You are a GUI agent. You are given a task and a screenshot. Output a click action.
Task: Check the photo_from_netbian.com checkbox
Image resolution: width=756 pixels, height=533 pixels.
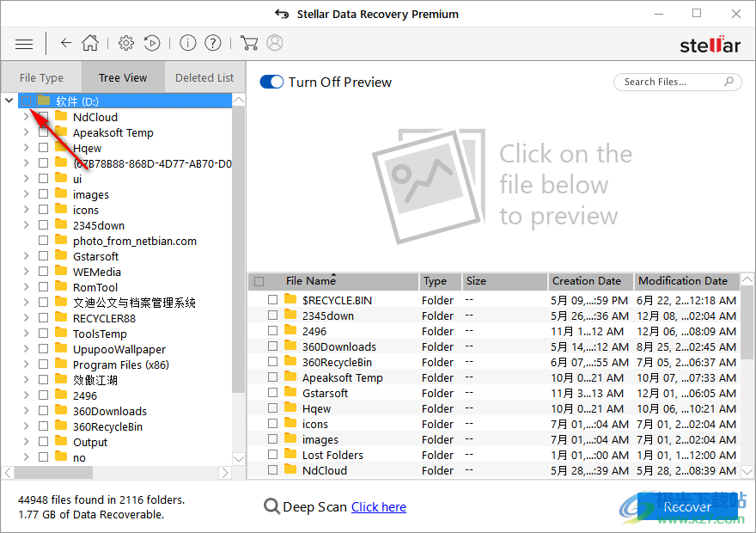[44, 240]
